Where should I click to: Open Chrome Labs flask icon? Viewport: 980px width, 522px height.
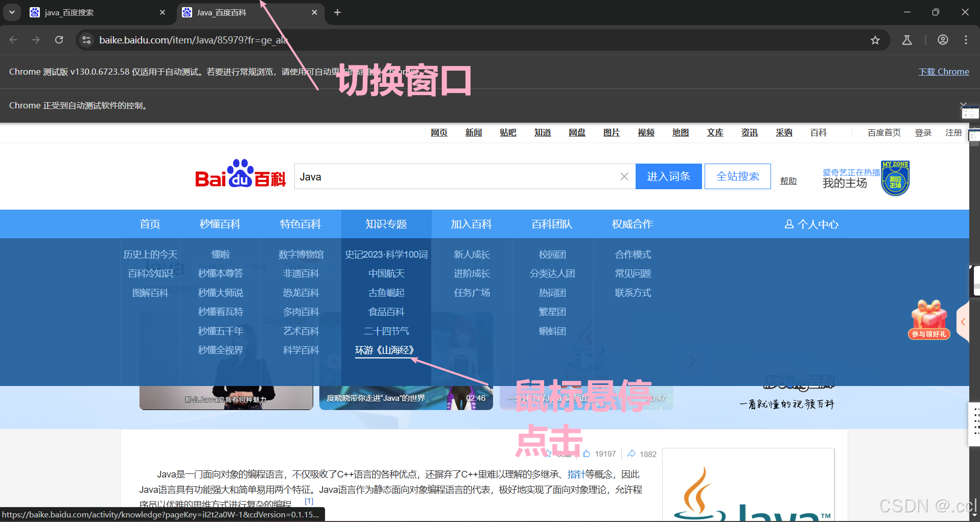(907, 40)
